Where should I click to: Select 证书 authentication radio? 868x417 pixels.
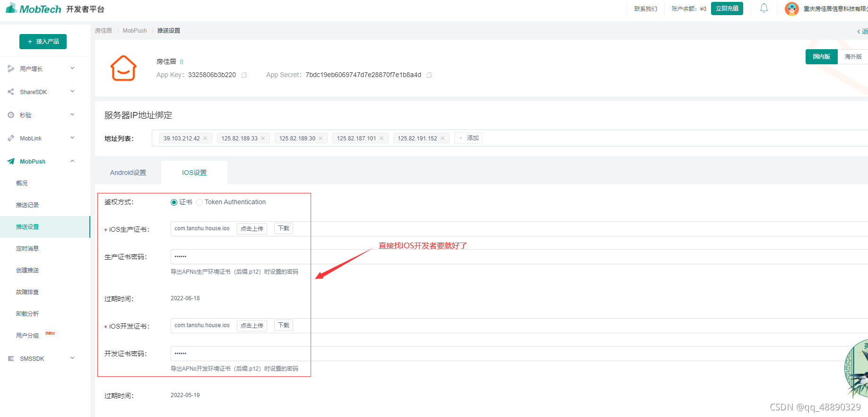tap(174, 202)
